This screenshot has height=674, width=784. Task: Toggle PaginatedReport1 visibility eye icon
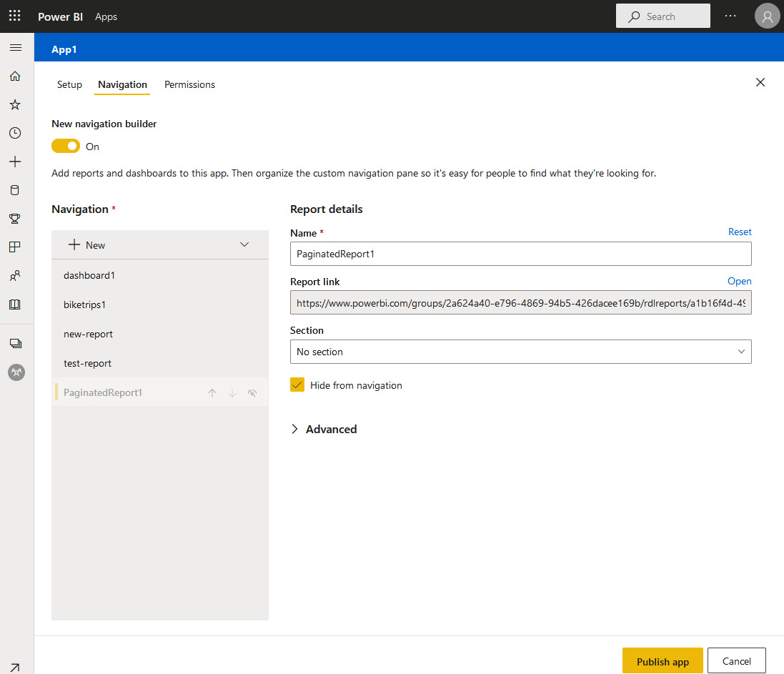tap(252, 393)
